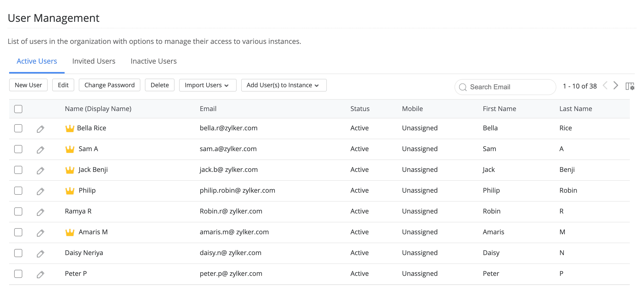Tick the select-all checkbox in header
The image size is (644, 286).
pyautogui.click(x=18, y=109)
